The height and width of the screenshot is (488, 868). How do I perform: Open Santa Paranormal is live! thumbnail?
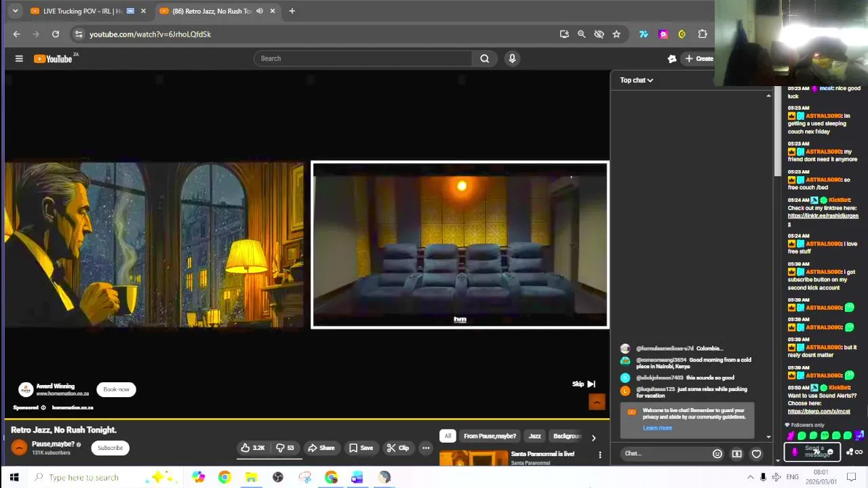[x=473, y=458]
